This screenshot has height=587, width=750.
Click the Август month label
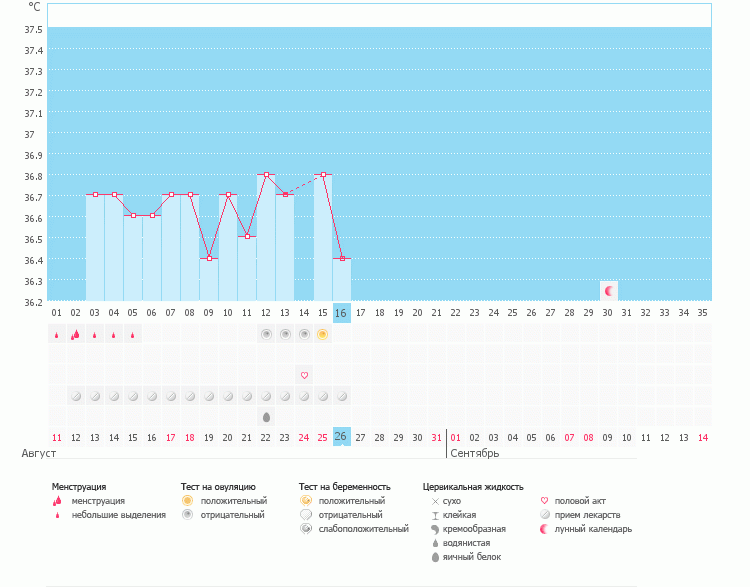click(39, 453)
